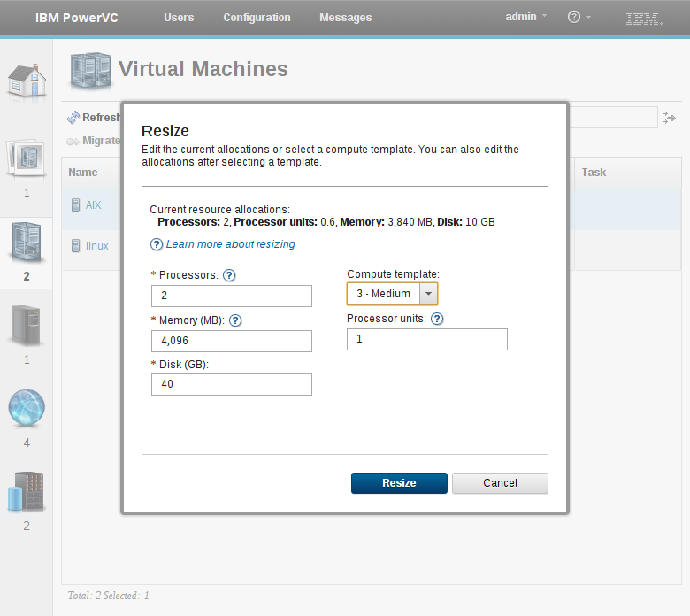Open the Virtual Machines sidebar icon
The width and height of the screenshot is (690, 616).
click(x=27, y=242)
